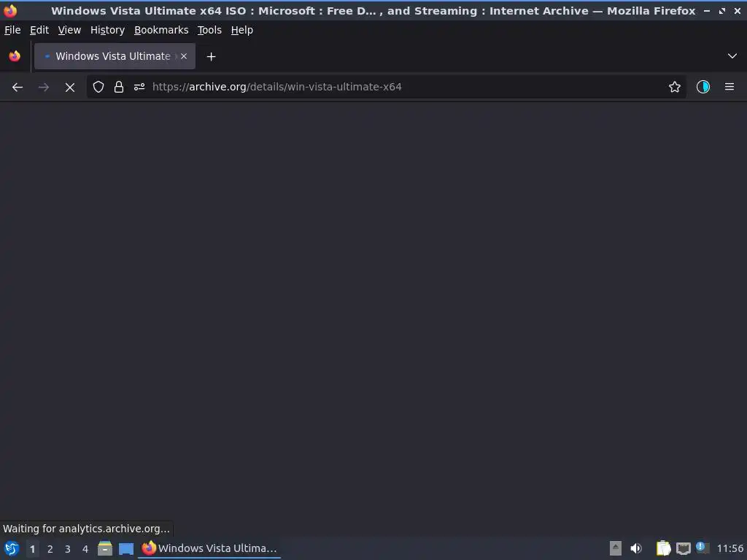Open the half-circle extension icon in toolbar
Screen dimensions: 747x560
point(703,87)
